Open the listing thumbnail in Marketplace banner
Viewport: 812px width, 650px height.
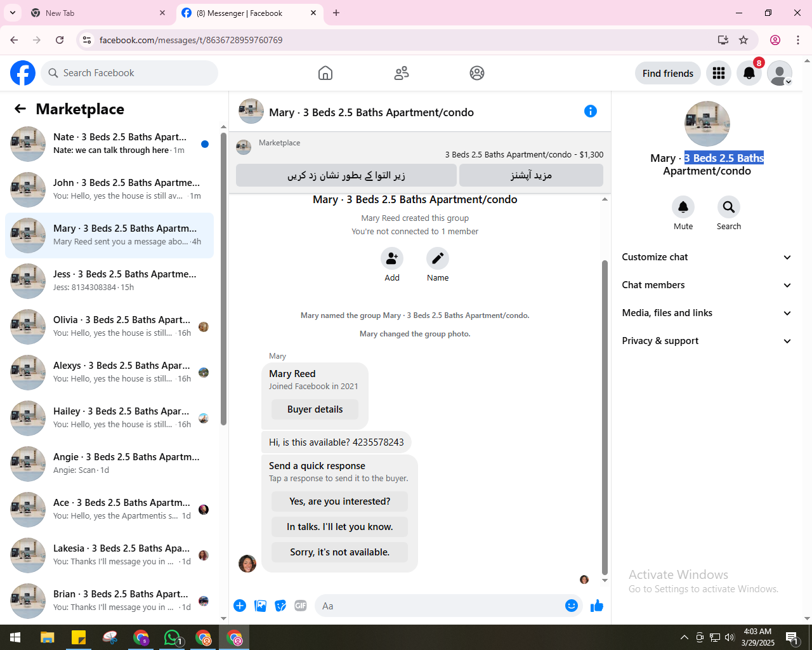pyautogui.click(x=244, y=147)
